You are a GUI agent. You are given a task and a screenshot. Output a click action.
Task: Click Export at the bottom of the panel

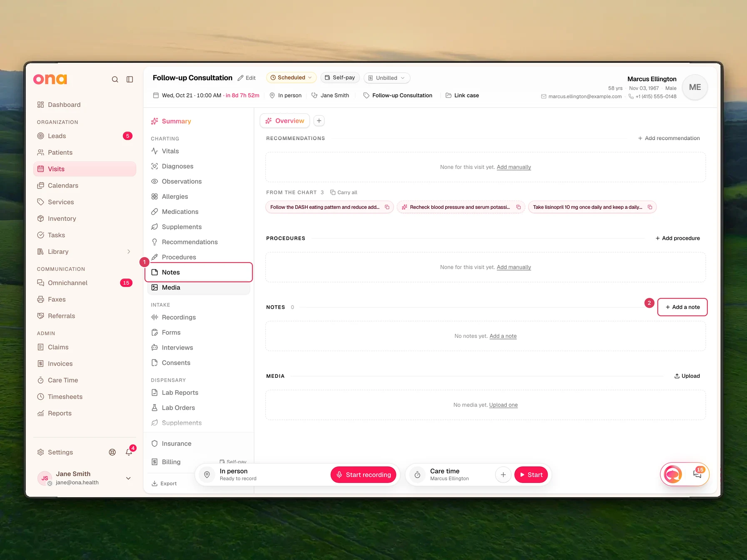pyautogui.click(x=164, y=483)
